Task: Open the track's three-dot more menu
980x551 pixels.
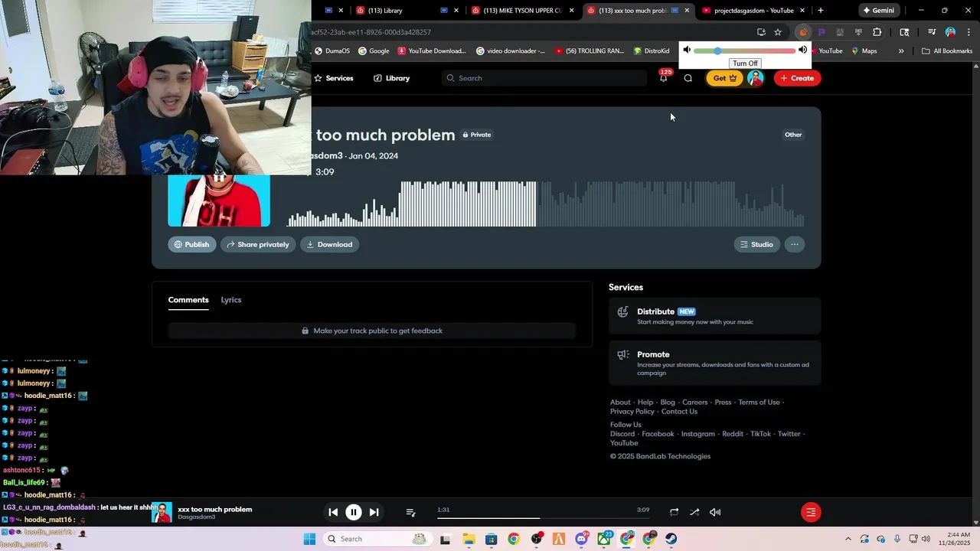Action: (795, 244)
